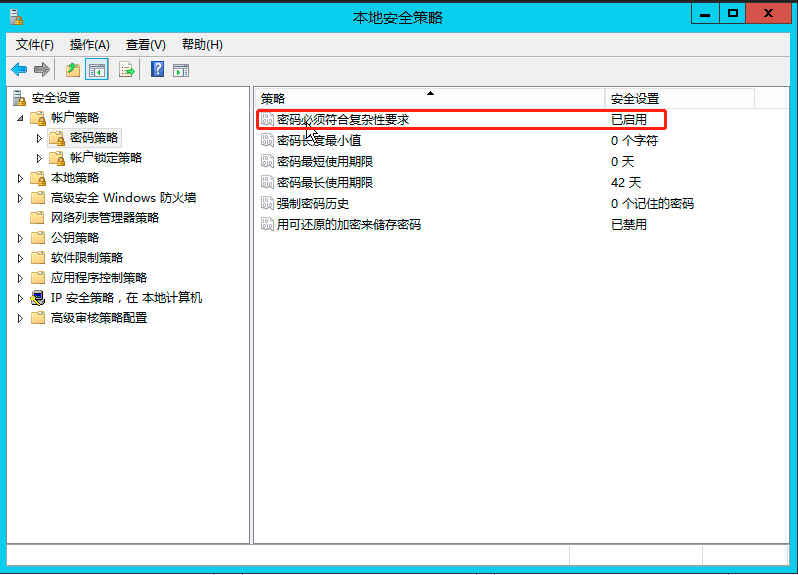Expand 高级安全 Windows 防火墙 node arrow
This screenshot has width=798, height=575.
point(20,198)
